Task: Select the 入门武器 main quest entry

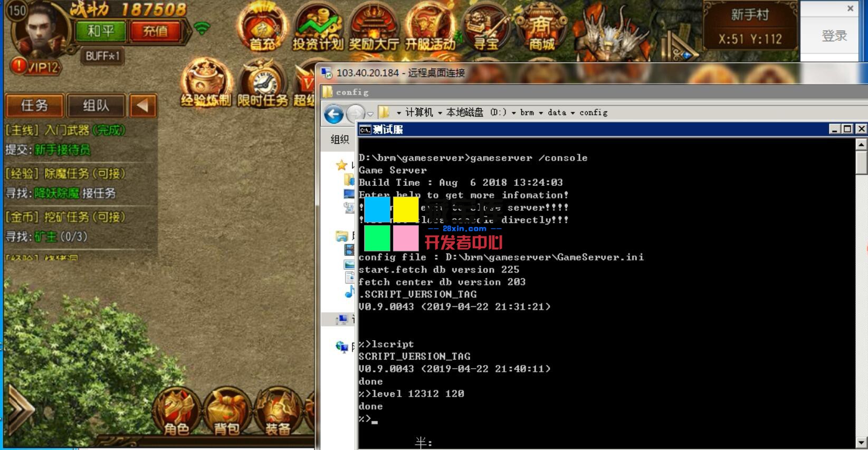Action: [65, 130]
